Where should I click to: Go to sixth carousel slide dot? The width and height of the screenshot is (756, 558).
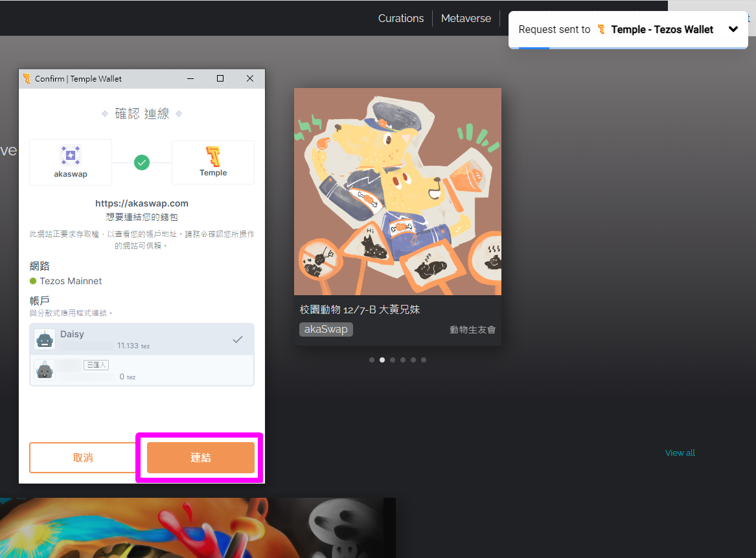click(424, 360)
